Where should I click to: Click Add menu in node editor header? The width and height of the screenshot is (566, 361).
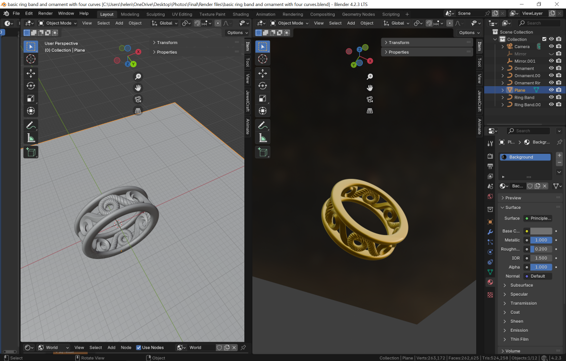(x=112, y=348)
